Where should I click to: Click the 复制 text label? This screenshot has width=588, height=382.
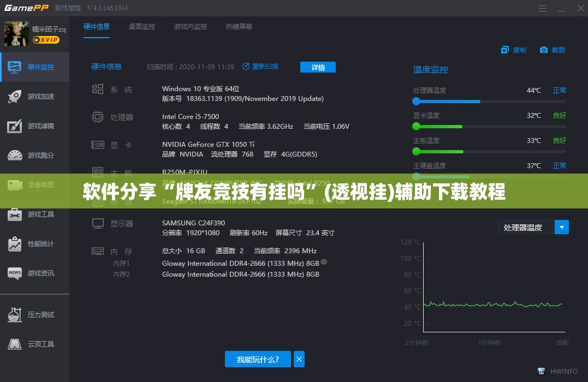pyautogui.click(x=519, y=50)
